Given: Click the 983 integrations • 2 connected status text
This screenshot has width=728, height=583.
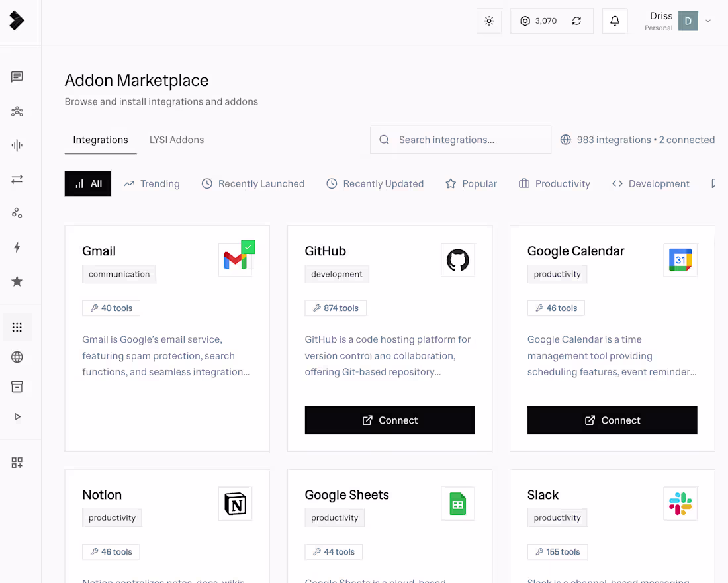Looking at the screenshot, I should pos(646,140).
